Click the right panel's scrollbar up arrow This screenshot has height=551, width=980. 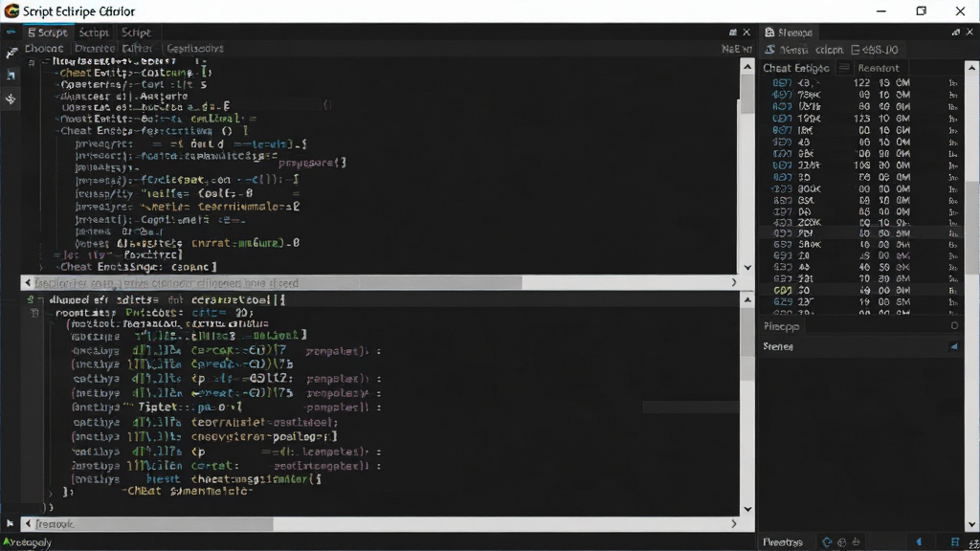(x=971, y=67)
